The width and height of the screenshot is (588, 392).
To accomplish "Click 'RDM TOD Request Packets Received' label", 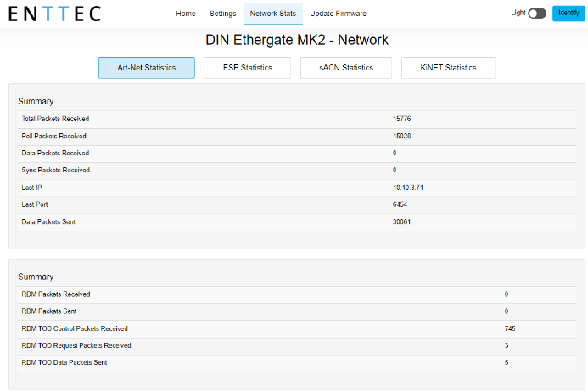I will click(x=76, y=345).
